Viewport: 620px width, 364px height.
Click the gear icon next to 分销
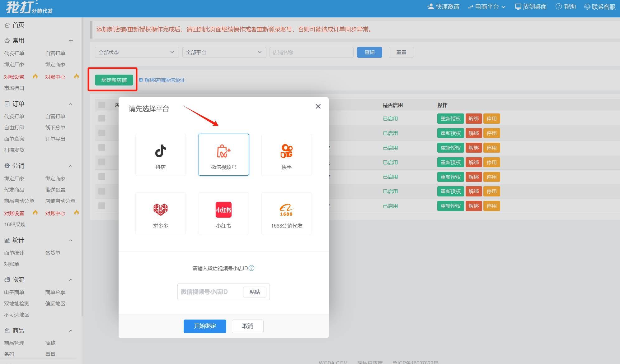[x=7, y=166]
